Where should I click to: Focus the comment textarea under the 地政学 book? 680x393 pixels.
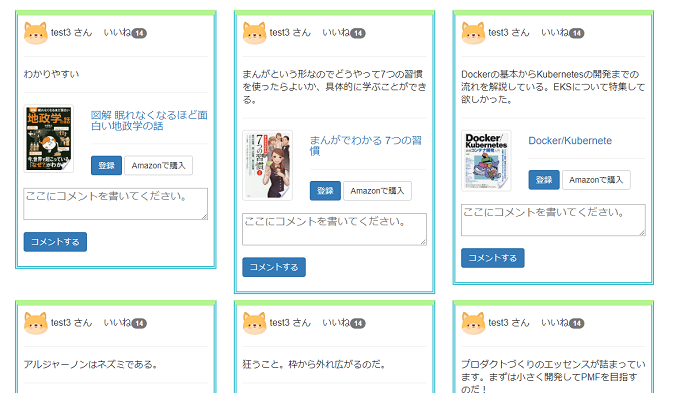(x=116, y=204)
